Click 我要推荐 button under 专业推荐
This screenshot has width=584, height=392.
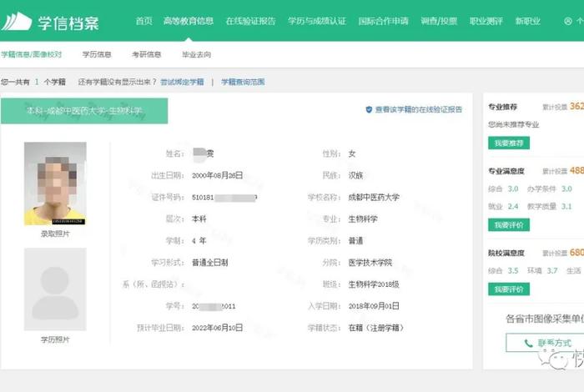point(509,143)
